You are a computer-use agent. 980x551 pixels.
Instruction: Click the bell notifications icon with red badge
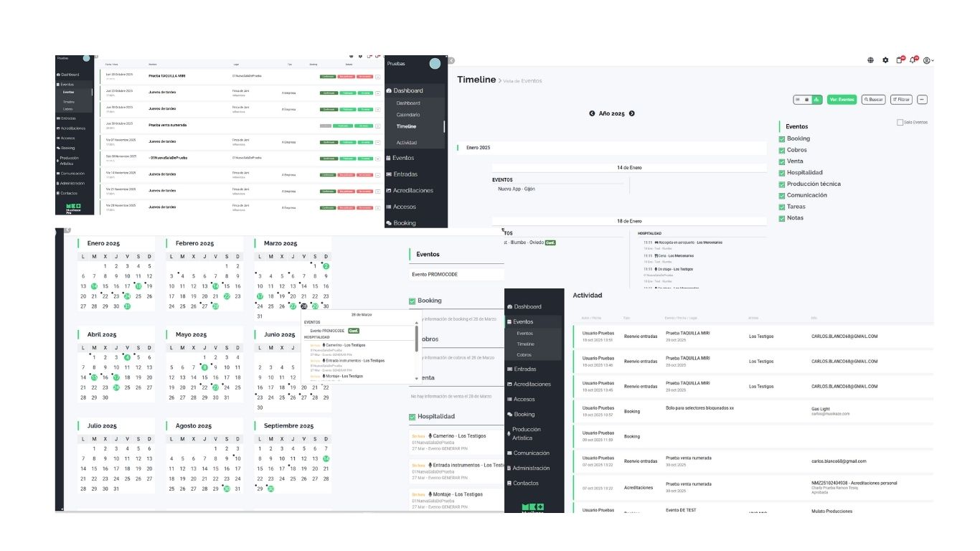913,60
